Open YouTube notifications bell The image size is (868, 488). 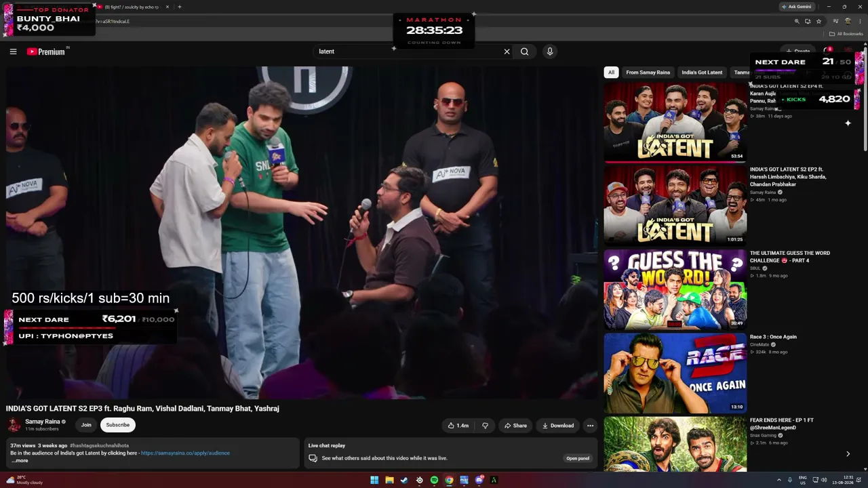(827, 51)
